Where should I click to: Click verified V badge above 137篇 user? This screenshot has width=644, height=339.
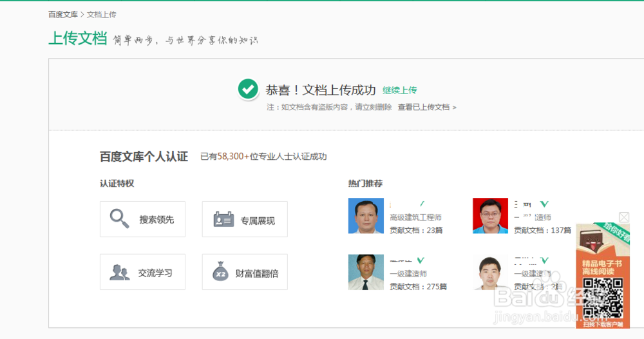pyautogui.click(x=544, y=204)
